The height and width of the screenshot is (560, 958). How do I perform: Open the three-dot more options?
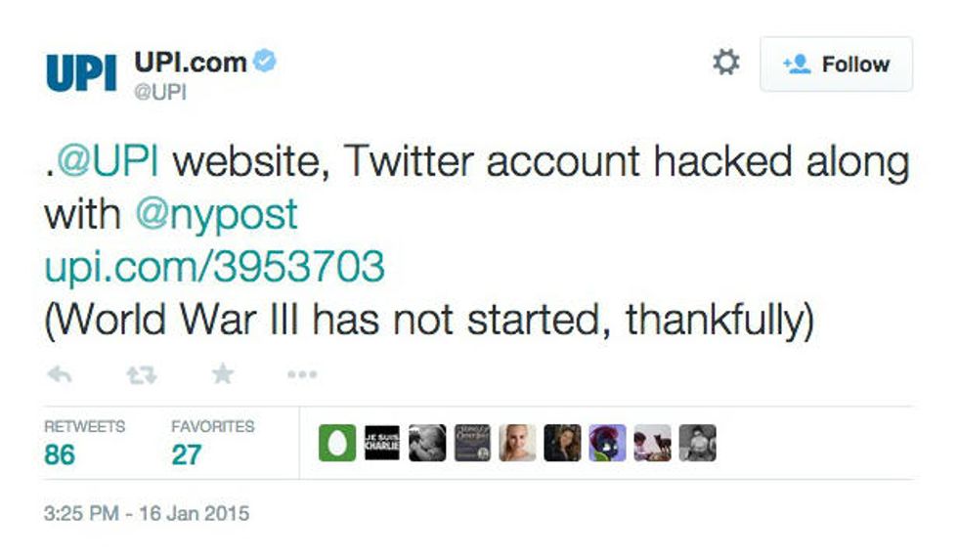(x=302, y=374)
